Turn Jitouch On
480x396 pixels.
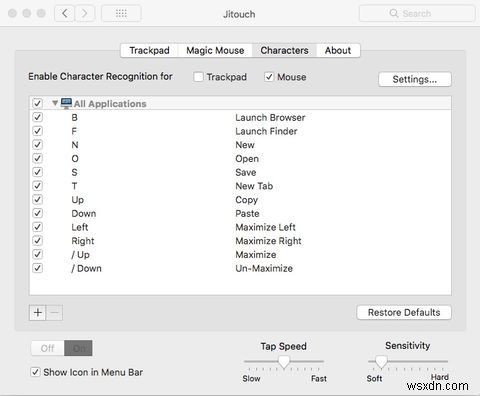point(78,348)
